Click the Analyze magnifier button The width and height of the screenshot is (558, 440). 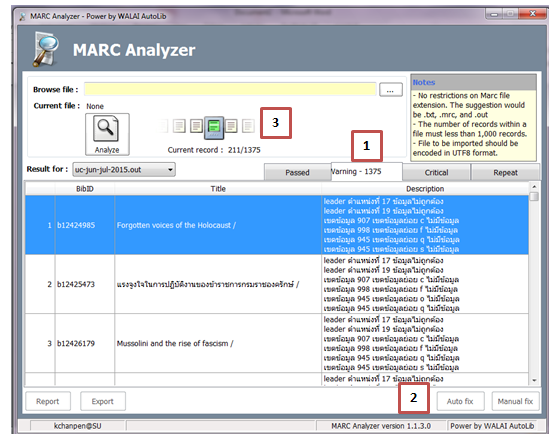tap(107, 134)
